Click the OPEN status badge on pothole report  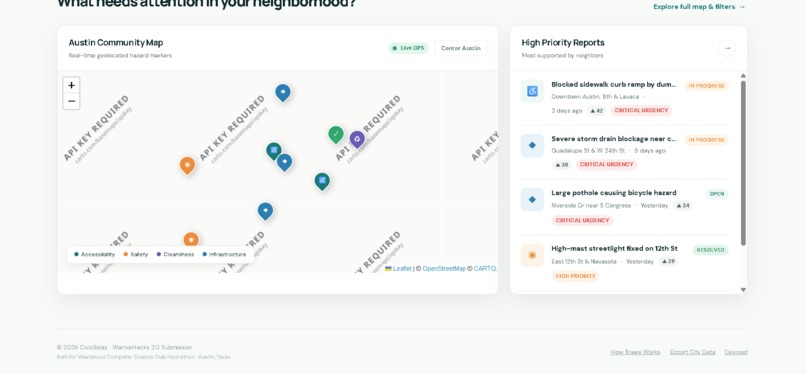click(717, 194)
